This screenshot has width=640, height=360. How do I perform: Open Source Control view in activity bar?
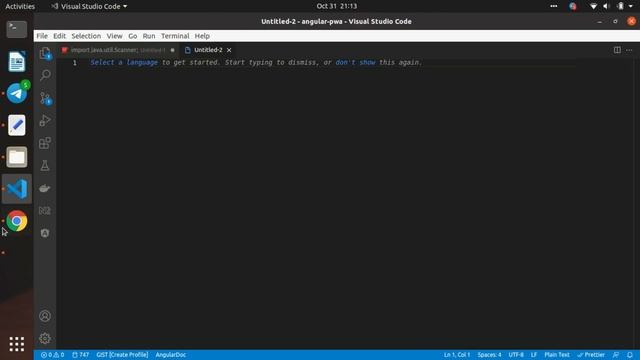click(x=45, y=98)
